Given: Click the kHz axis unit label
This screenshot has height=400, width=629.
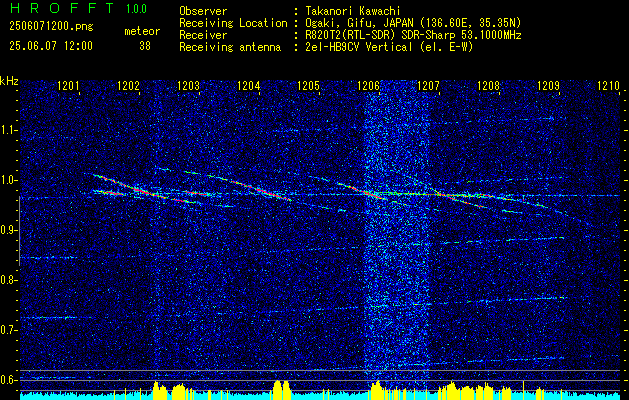Looking at the screenshot, I should point(9,81).
